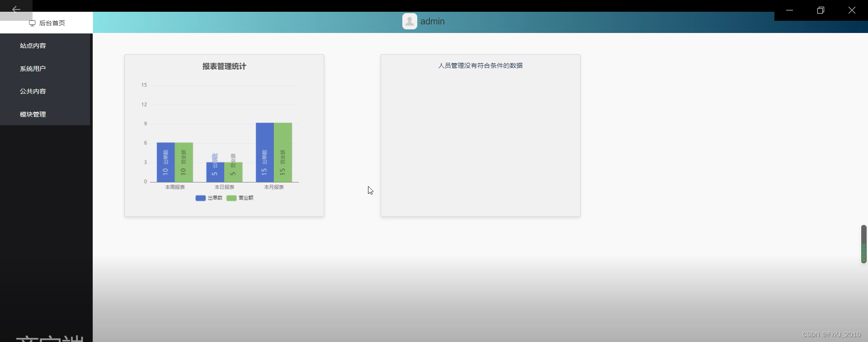The image size is (868, 342).
Task: Open the 后台首页 home entry
Action: (47, 23)
